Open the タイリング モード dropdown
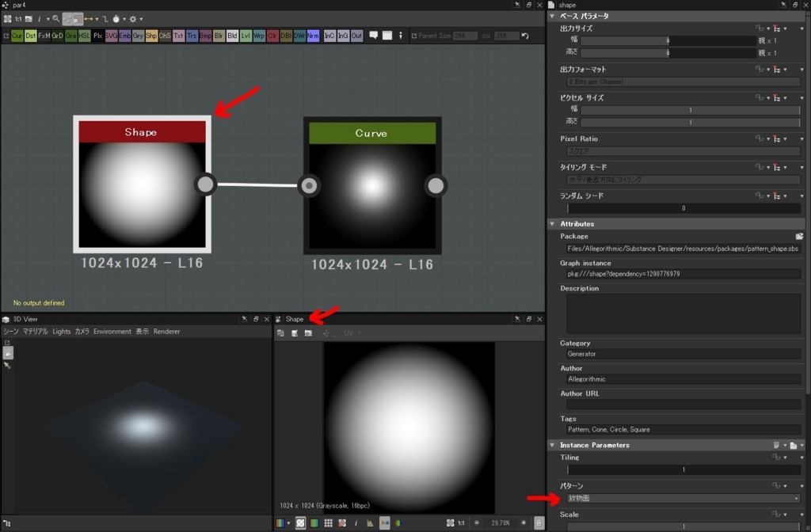Screen dimensions: 811x532 683,180
